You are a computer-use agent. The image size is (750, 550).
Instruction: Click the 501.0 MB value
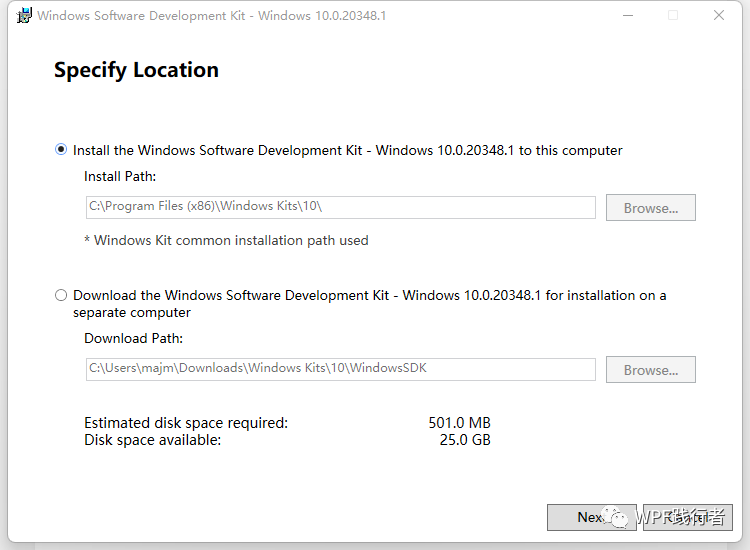(x=460, y=423)
